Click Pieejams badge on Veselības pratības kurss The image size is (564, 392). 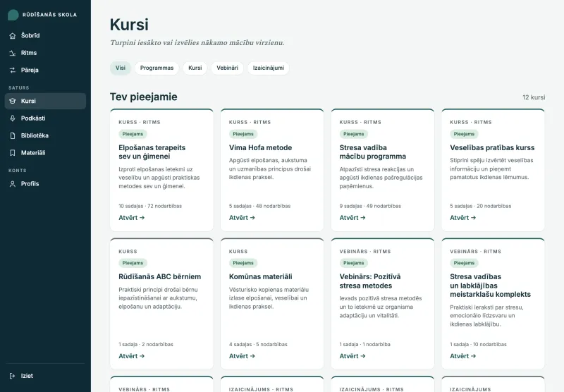(464, 134)
